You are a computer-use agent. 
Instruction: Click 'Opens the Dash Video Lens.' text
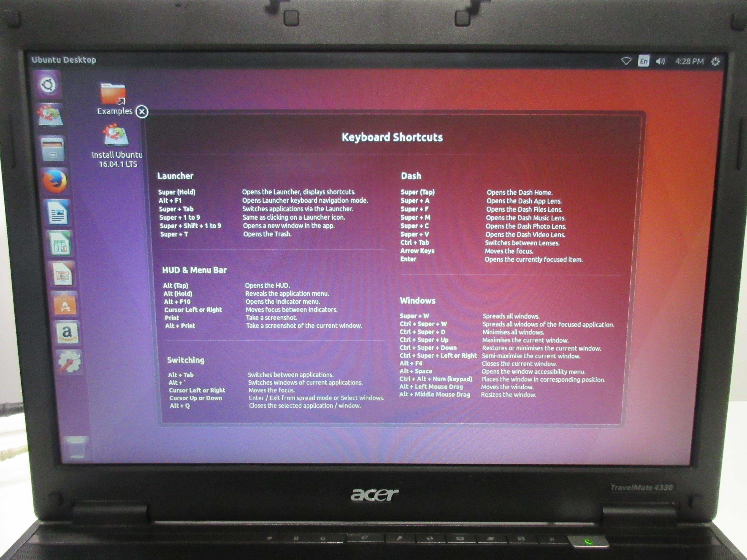[x=525, y=235]
